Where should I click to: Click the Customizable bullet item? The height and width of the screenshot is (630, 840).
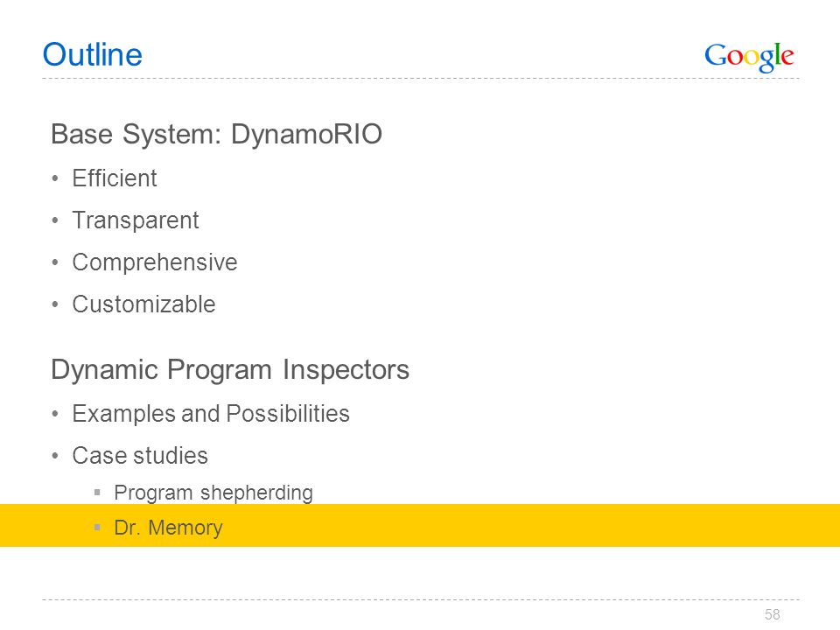[143, 304]
